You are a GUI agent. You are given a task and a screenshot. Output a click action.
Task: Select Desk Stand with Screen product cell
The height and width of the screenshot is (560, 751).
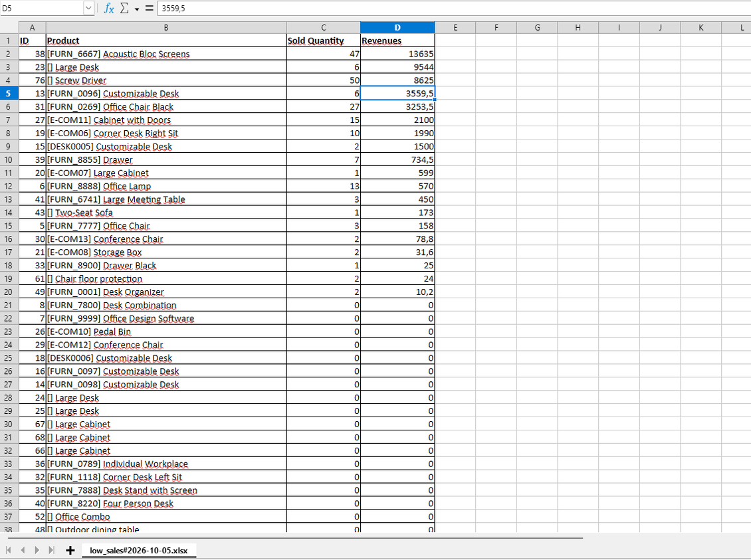pos(166,490)
